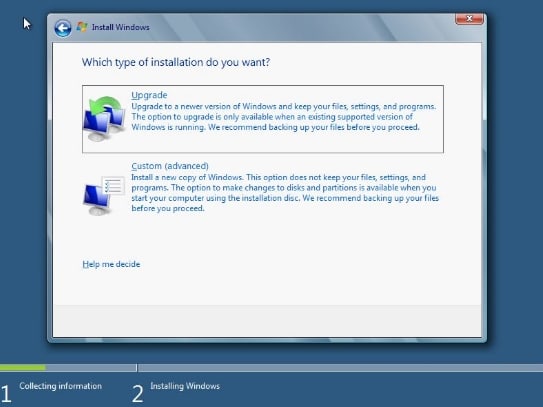
Task: Go back using the blue arrow button
Action: [x=63, y=28]
